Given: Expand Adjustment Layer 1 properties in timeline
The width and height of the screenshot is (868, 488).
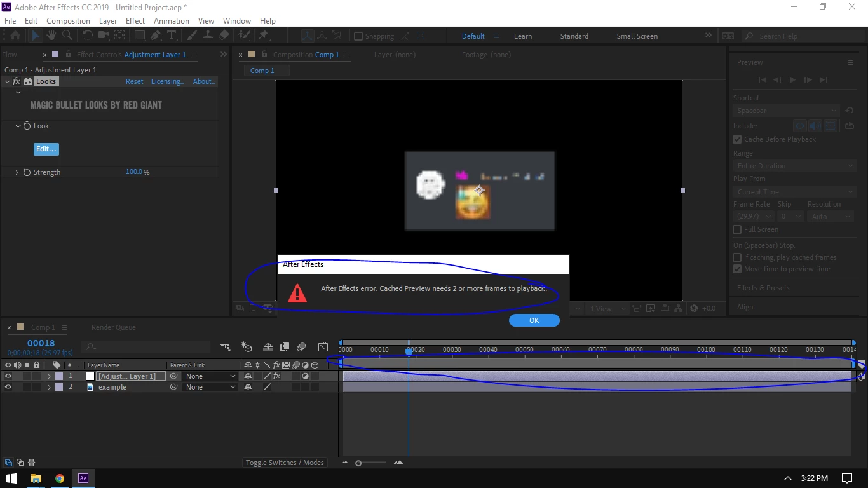Looking at the screenshot, I should [49, 376].
